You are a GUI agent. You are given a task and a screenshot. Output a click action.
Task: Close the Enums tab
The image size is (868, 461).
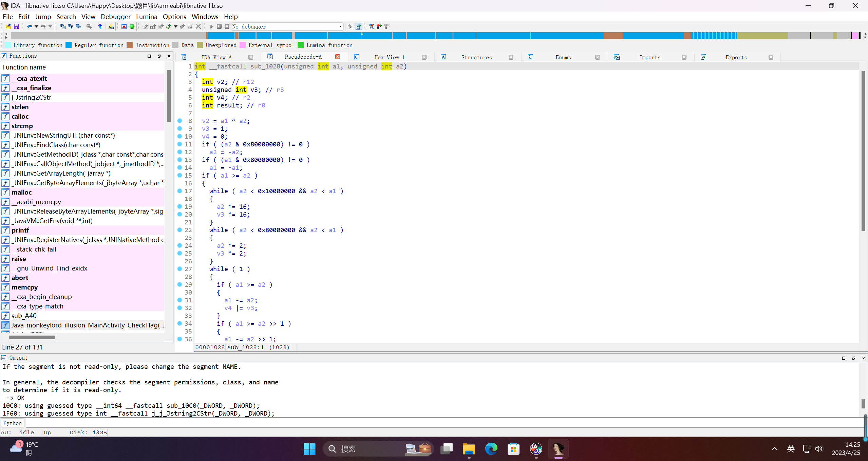coord(598,57)
